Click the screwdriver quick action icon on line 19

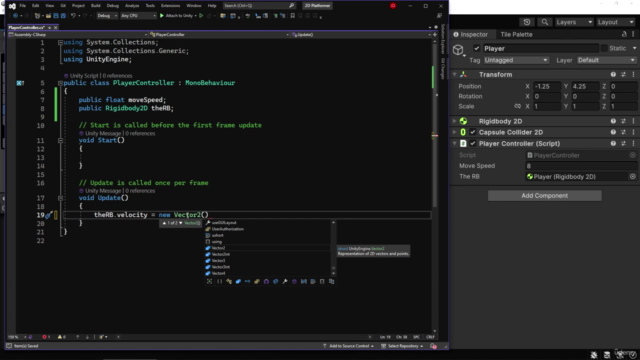49,215
